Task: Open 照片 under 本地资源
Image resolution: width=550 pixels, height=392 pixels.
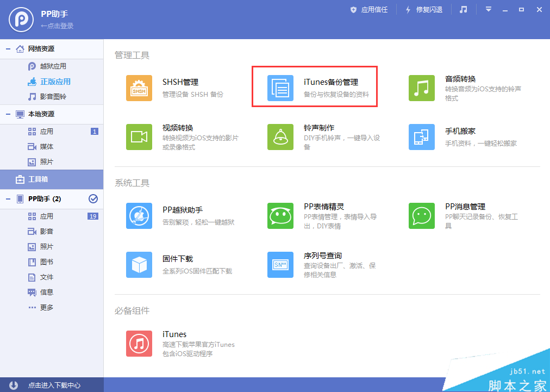Action: [x=52, y=162]
